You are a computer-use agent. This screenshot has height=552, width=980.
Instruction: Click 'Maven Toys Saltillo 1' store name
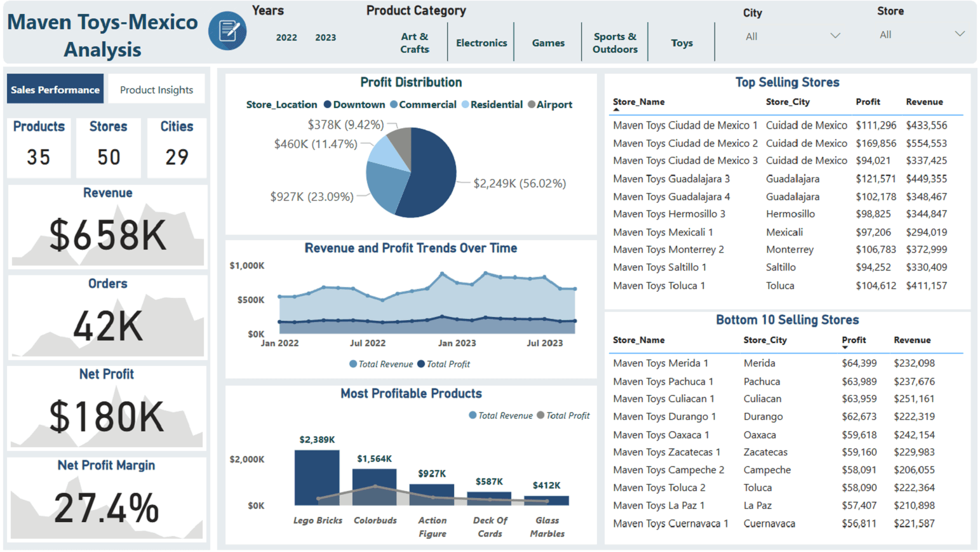659,267
